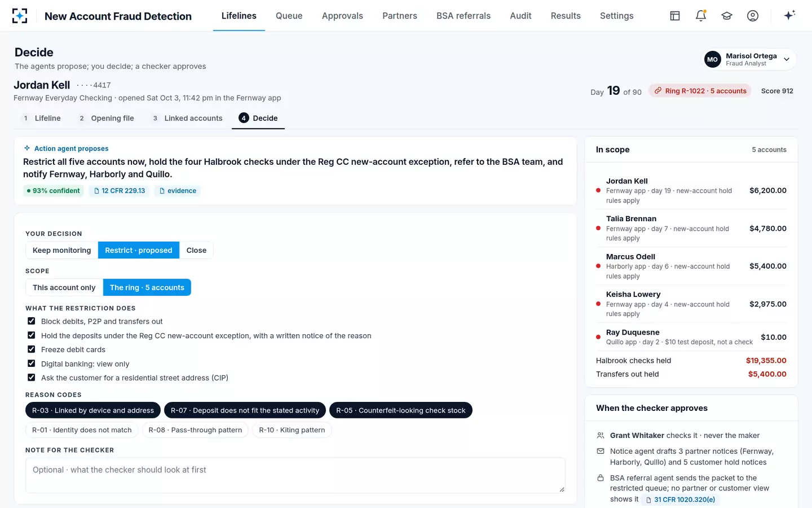Open the Audit tab
This screenshot has height=508, width=812.
click(520, 16)
